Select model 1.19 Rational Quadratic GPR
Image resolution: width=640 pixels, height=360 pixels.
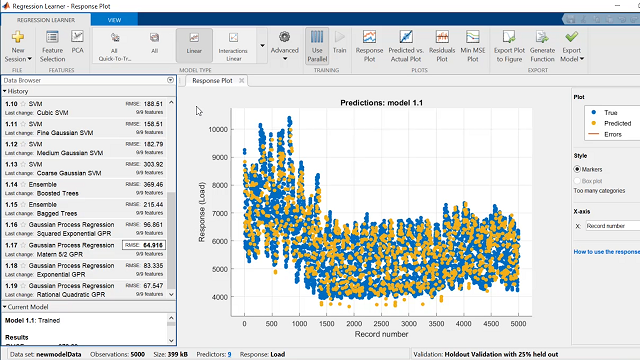tap(84, 290)
